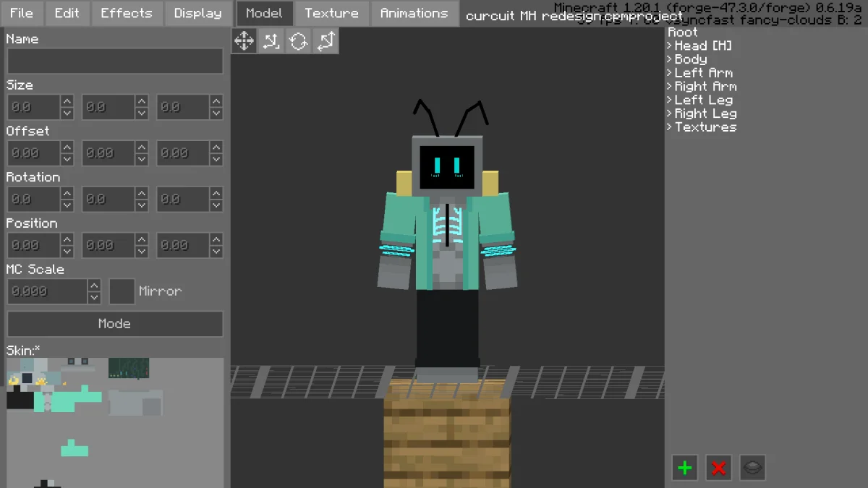Click the Mode button

(x=115, y=324)
